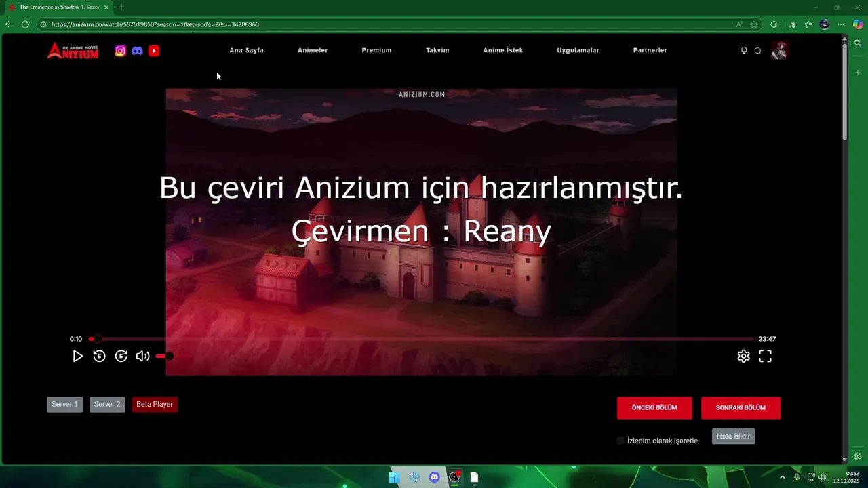Open Edge Settings and more menu
This screenshot has height=488, width=868.
tap(841, 24)
